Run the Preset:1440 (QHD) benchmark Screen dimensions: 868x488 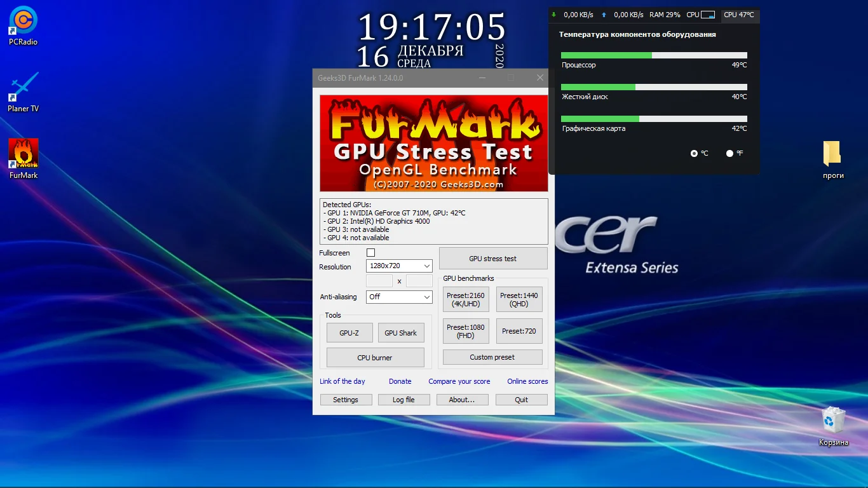click(x=519, y=299)
